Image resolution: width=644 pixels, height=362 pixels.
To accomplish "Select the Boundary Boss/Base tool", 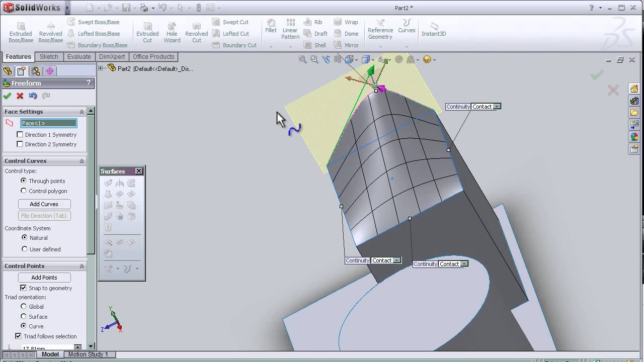I will click(97, 45).
